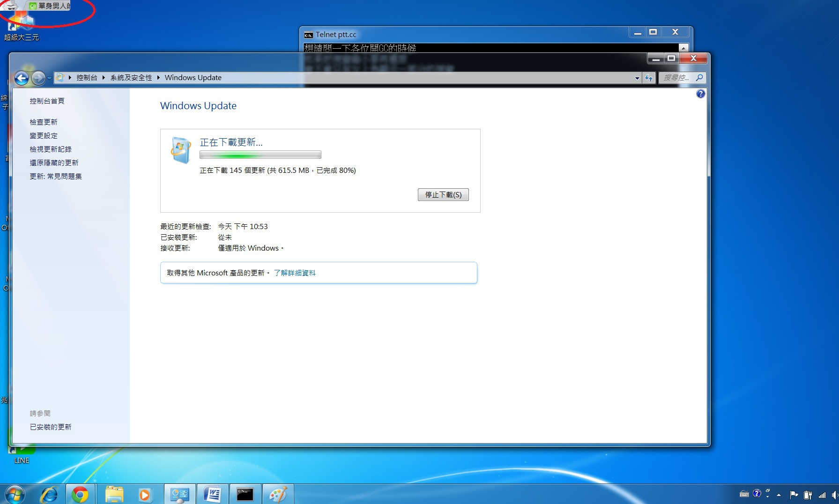Screen dimensions: 839x504
Task: Click the 僅適用於 Windows value
Action: [251, 248]
